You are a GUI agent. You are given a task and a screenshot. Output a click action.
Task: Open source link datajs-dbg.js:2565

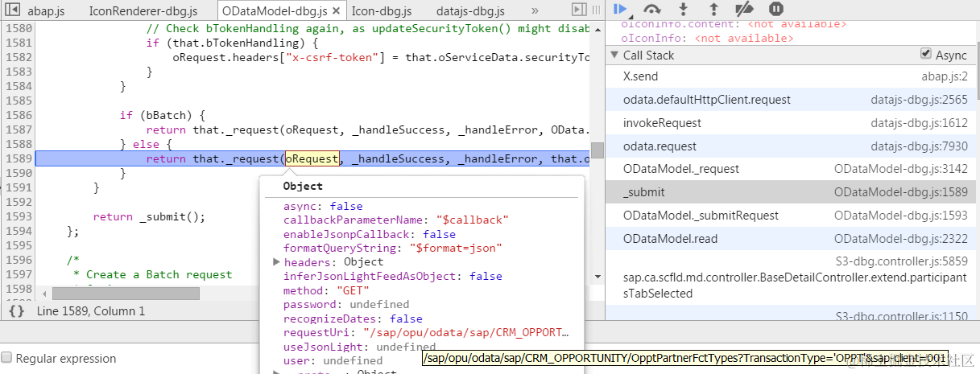tap(919, 100)
